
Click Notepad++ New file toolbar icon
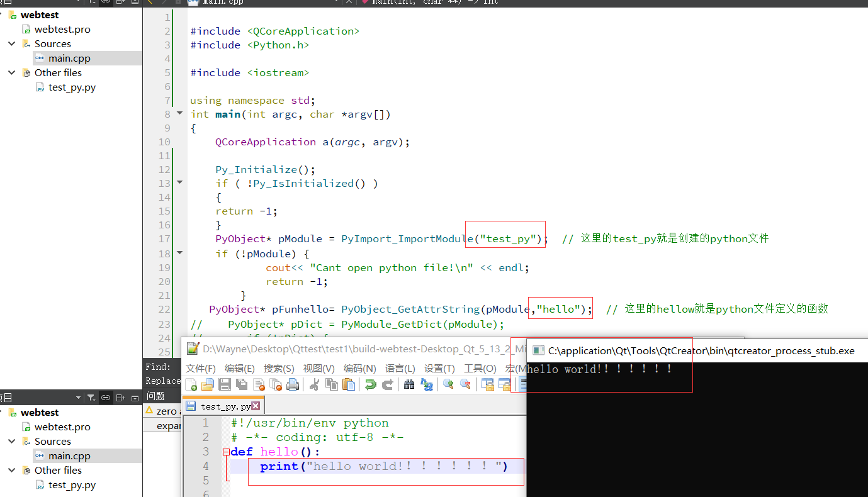coord(191,384)
